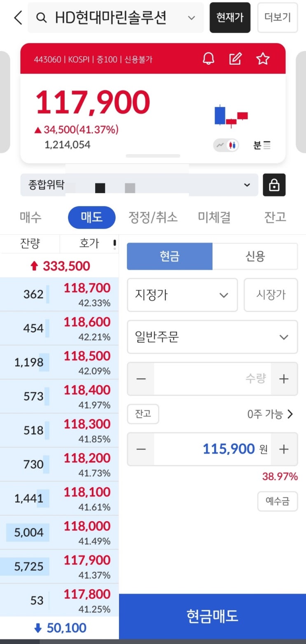Switch to the 신용 payment option

(255, 256)
